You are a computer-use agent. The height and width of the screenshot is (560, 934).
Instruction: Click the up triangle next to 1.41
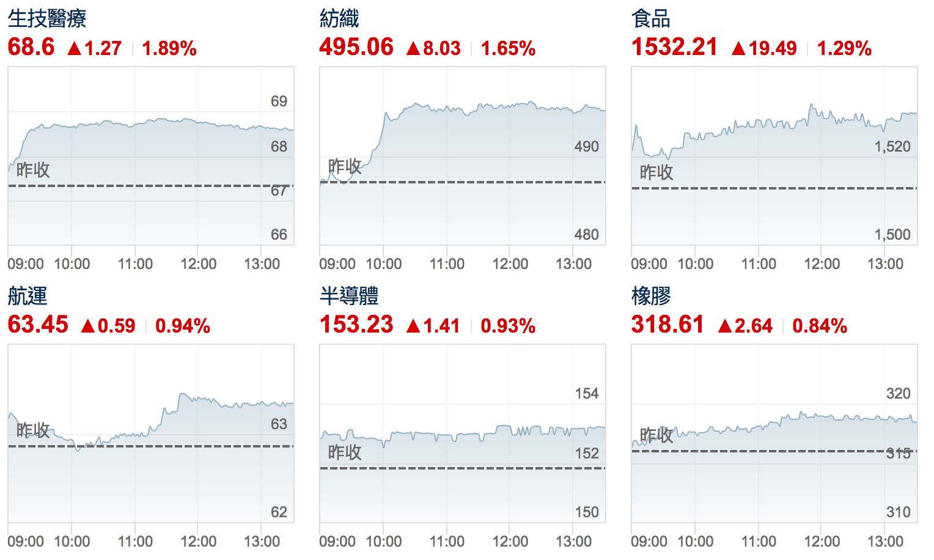[413, 326]
